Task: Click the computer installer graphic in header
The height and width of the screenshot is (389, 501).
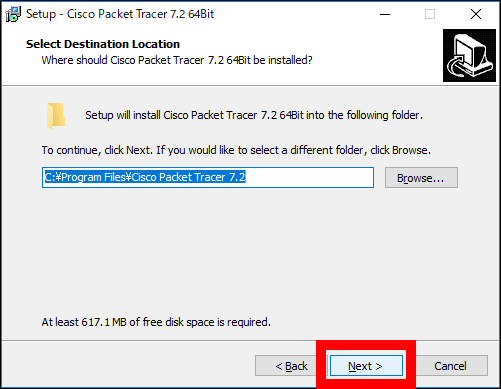Action: [469, 55]
